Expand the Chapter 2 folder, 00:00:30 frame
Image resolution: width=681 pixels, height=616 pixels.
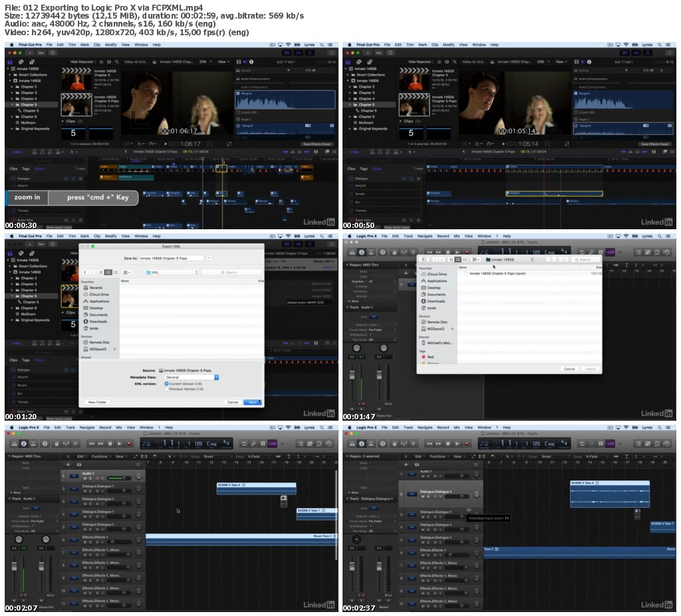pyautogui.click(x=12, y=87)
